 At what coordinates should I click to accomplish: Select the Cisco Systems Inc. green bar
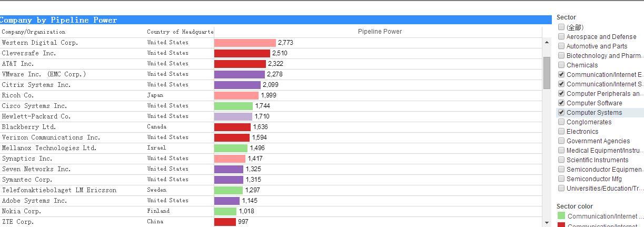233,106
